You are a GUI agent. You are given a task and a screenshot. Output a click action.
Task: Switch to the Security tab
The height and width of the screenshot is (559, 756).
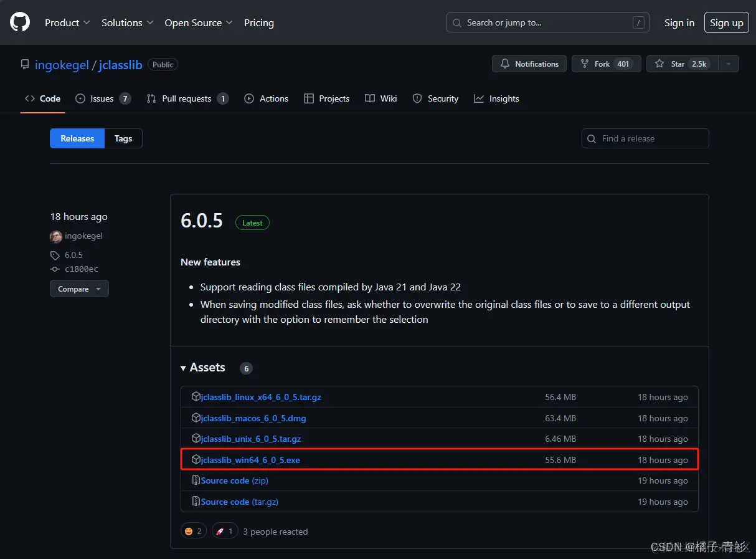(x=435, y=98)
